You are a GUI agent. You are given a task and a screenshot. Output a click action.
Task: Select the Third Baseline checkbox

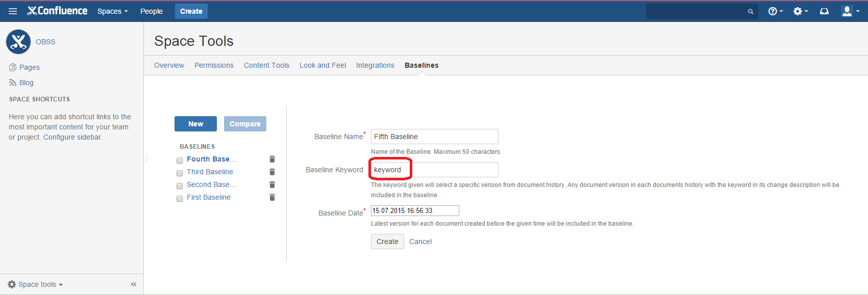pos(180,173)
